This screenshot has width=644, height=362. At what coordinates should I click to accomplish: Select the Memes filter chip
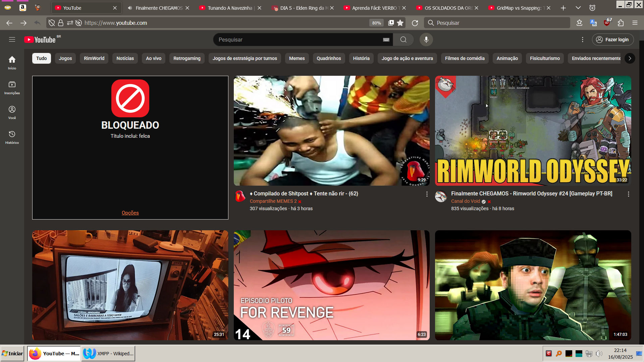297,58
